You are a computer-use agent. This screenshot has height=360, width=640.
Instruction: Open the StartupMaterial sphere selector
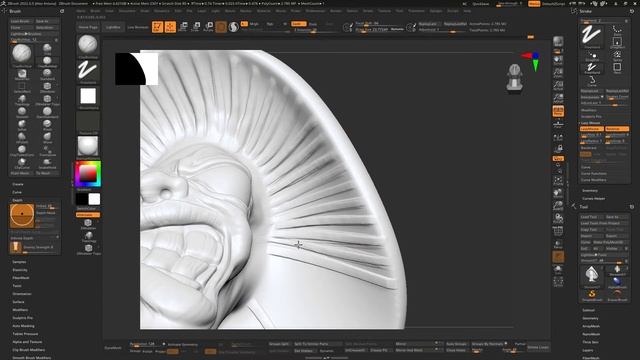88,147
